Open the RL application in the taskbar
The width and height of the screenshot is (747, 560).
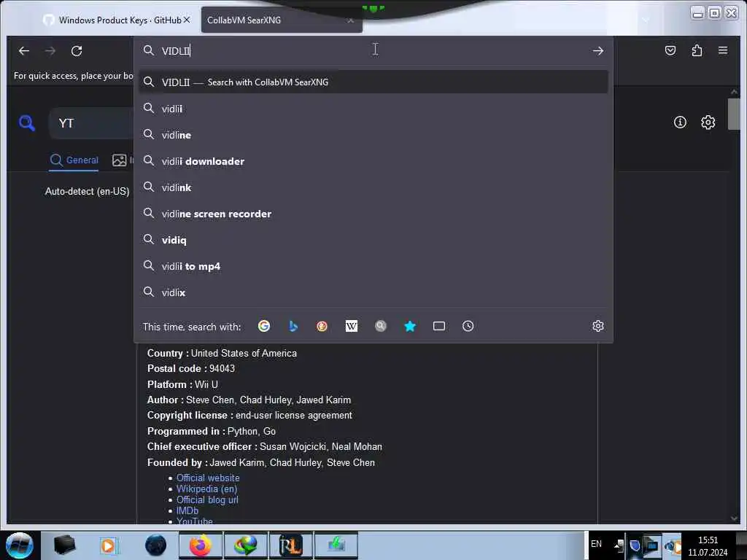pyautogui.click(x=290, y=545)
